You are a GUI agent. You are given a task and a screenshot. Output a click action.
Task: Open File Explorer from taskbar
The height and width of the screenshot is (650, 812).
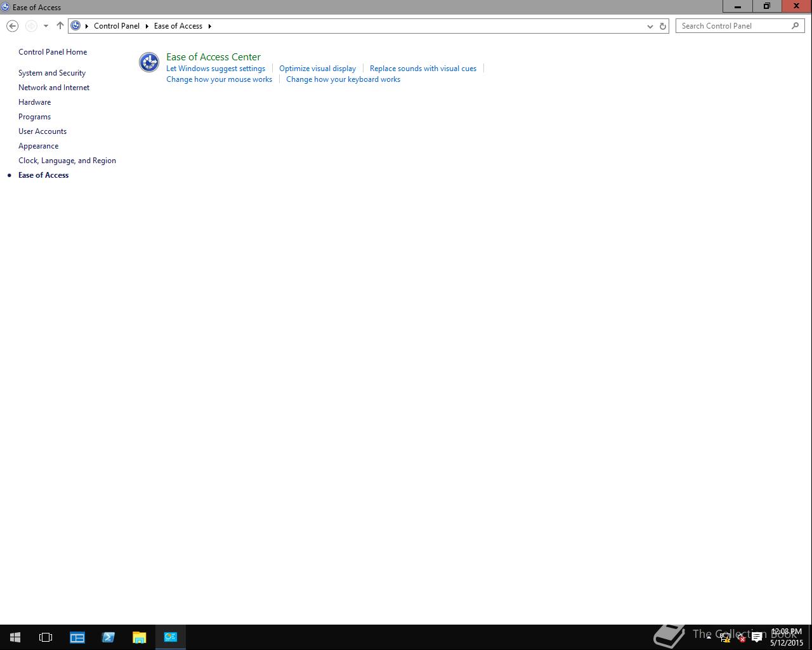point(140,637)
